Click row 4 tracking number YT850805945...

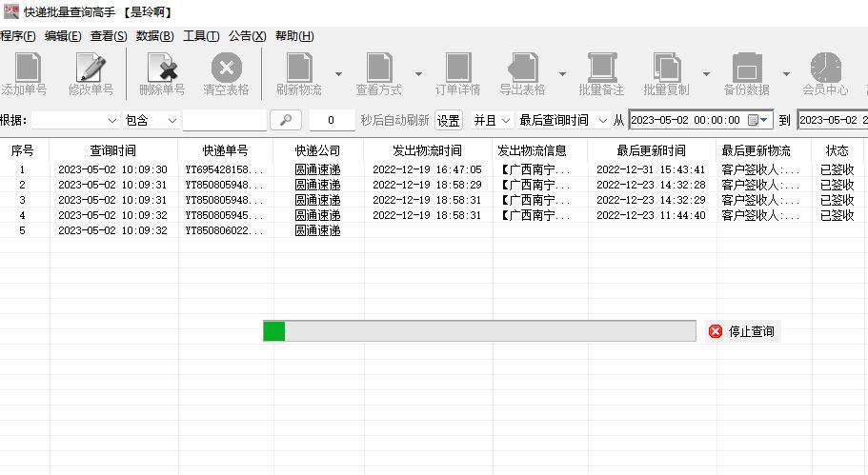click(x=224, y=215)
